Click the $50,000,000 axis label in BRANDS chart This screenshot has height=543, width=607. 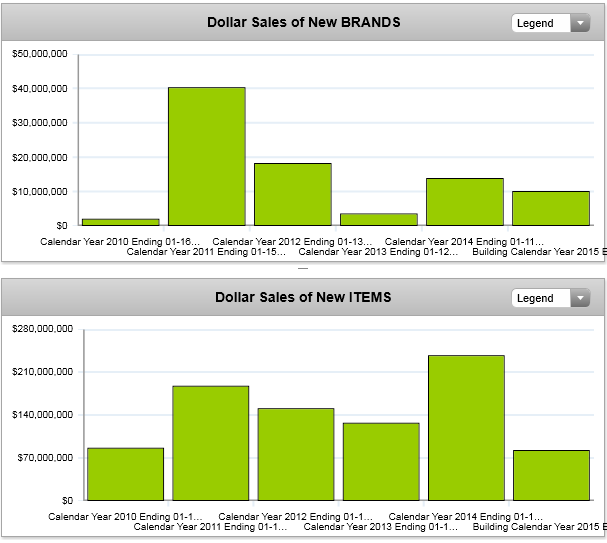(39, 54)
